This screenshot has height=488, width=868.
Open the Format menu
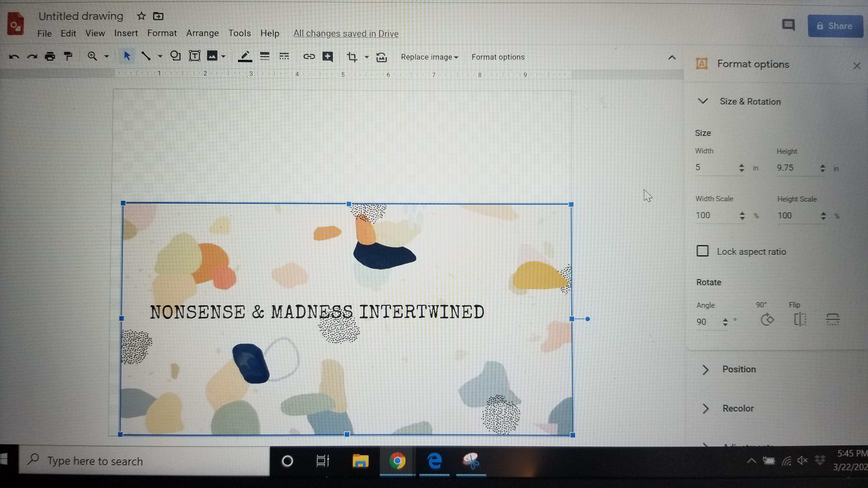(x=162, y=33)
